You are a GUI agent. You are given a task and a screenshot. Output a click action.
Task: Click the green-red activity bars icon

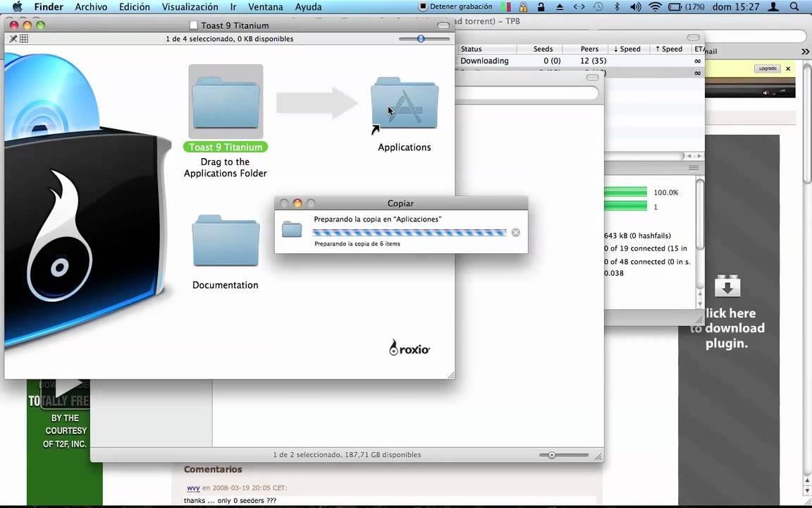point(506,7)
